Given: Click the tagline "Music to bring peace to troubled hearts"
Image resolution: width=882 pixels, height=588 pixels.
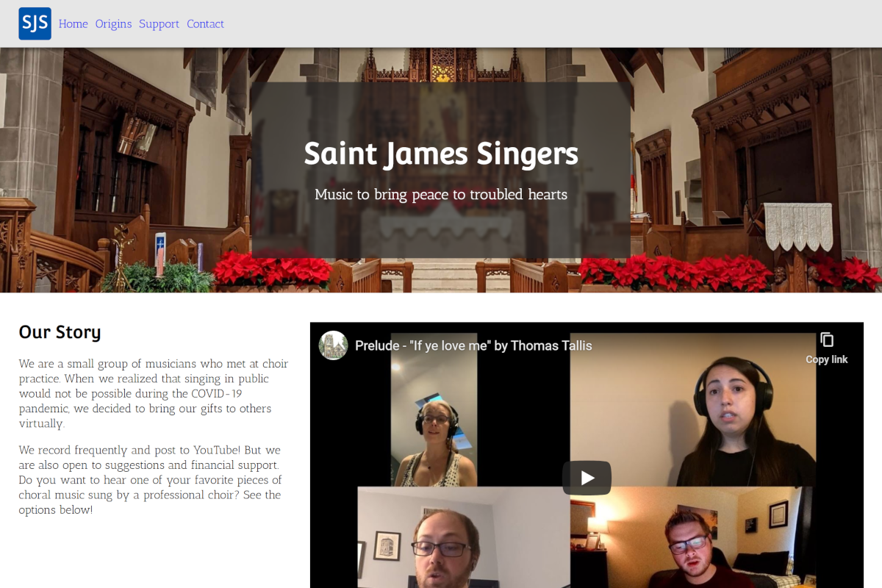Looking at the screenshot, I should click(x=441, y=194).
